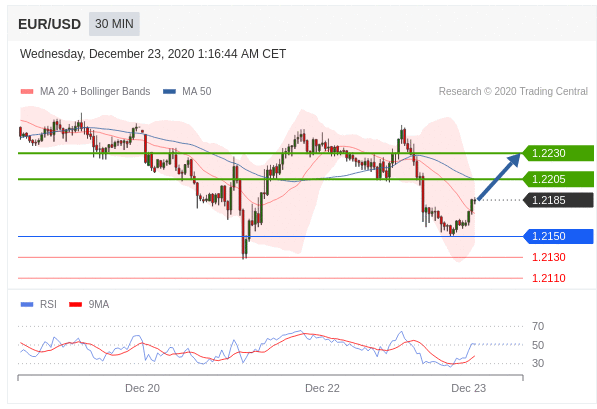
Task: Click the Research Trading Central copyright text
Action: pos(513,91)
